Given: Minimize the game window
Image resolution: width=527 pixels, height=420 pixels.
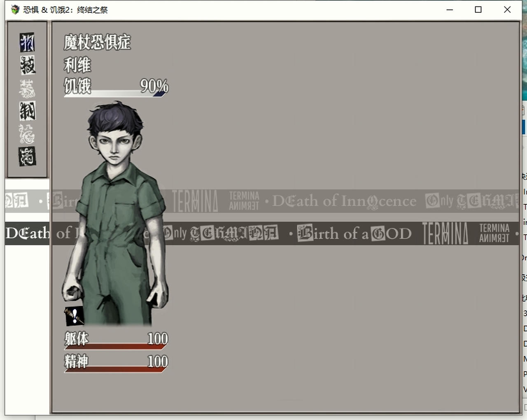Looking at the screenshot, I should click(x=450, y=9).
